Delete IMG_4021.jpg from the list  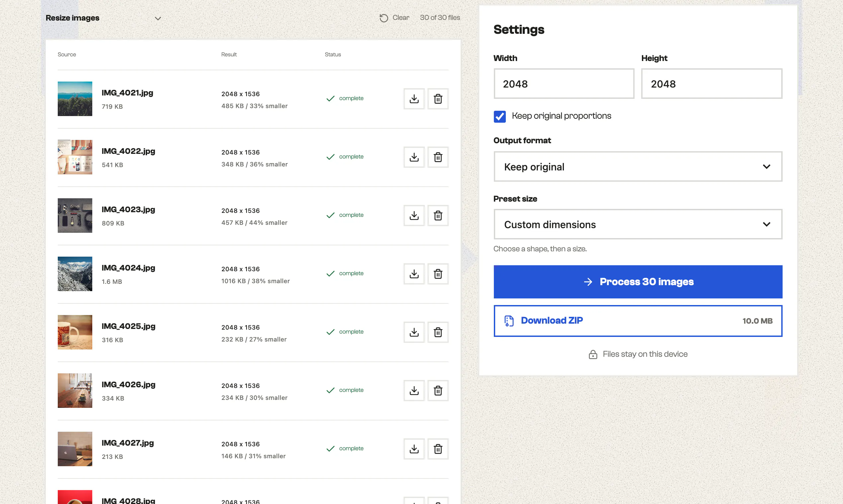438,99
